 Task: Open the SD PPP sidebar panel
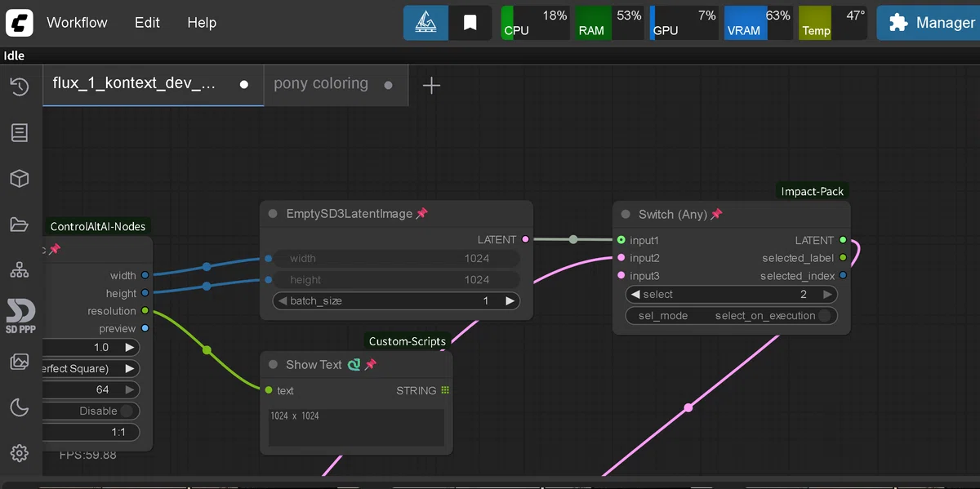tap(20, 316)
